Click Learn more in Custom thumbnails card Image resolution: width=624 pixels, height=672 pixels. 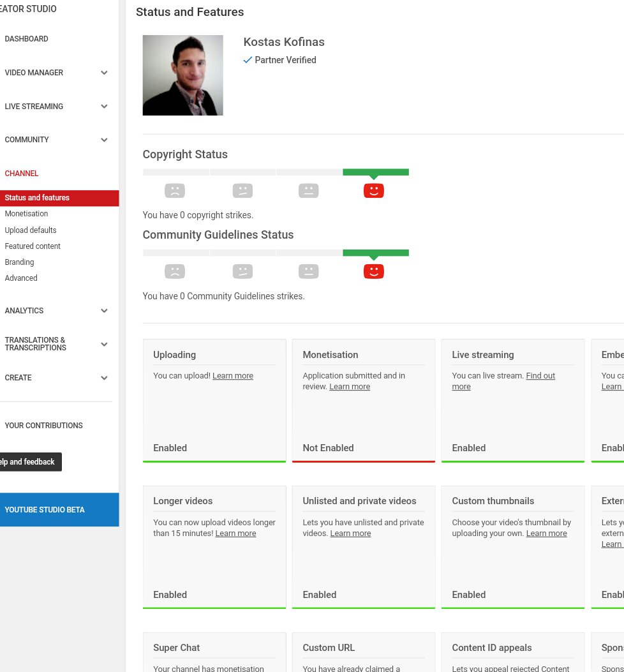point(546,534)
